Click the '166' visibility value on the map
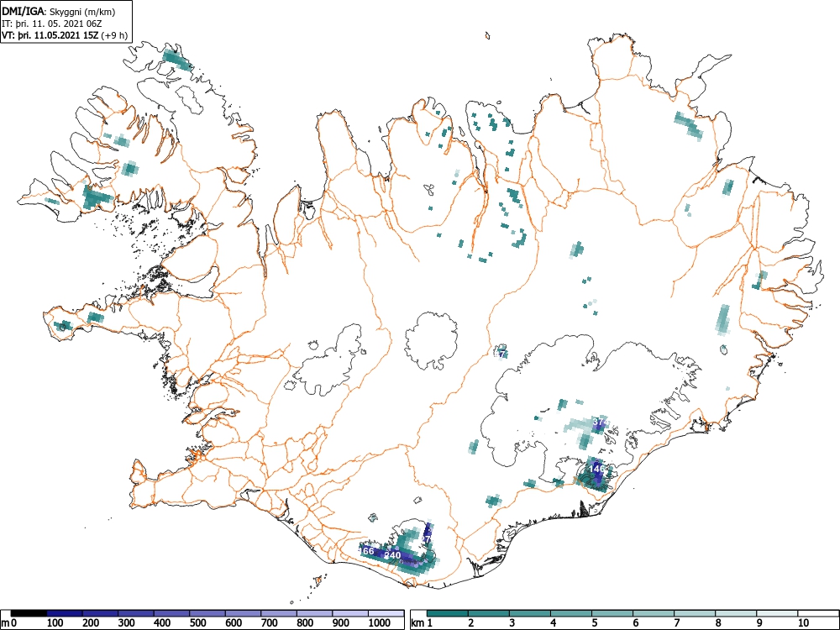840x630 pixels. 366,551
